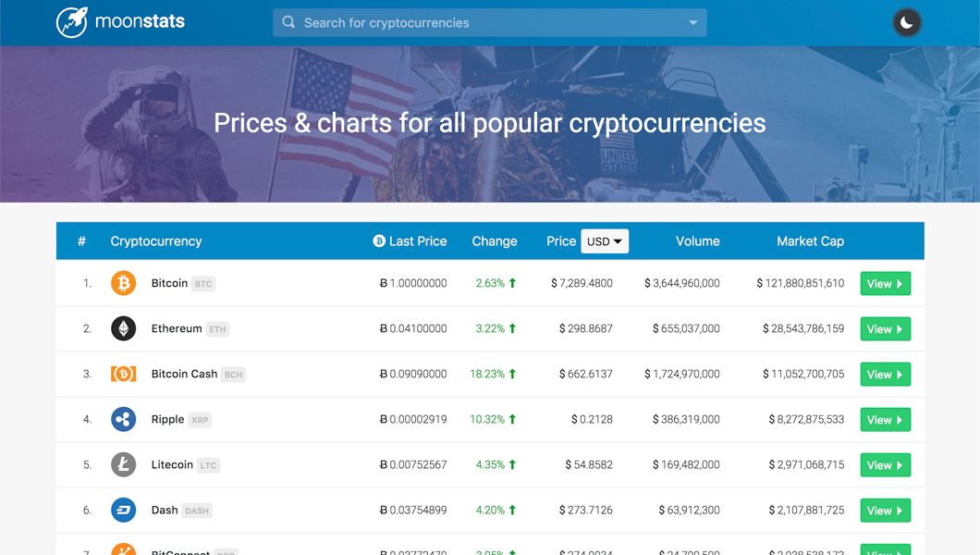The image size is (980, 555).
Task: Open the Dash name link
Action: point(165,510)
